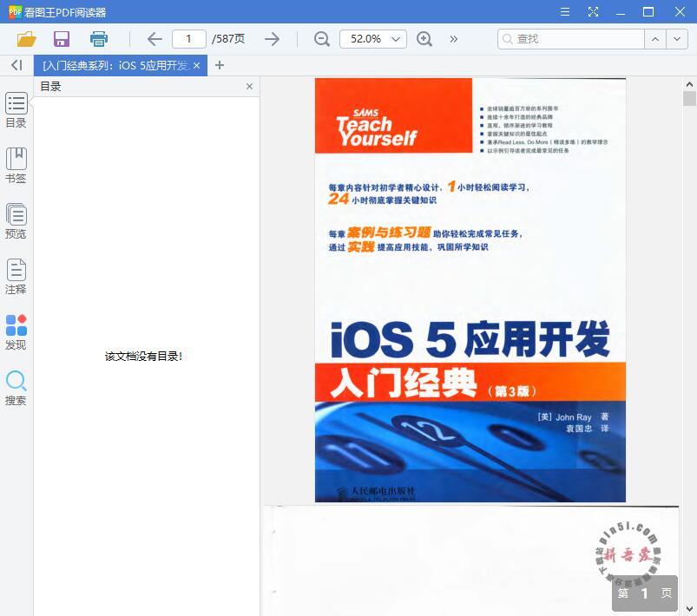
Task: Close the iOS 5应用开发 document tab
Action: 196,66
